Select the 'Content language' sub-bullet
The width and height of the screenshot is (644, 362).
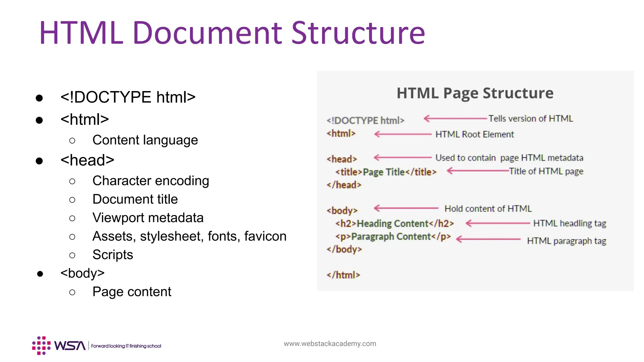pyautogui.click(x=145, y=140)
